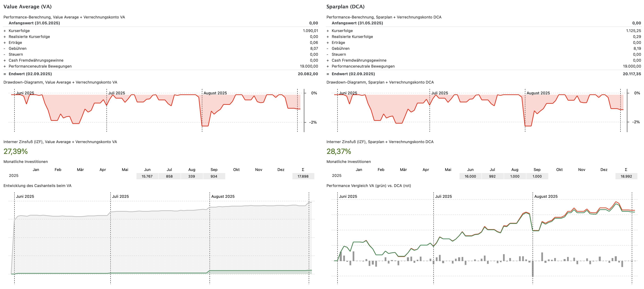This screenshot has height=289, width=644.
Task: Select the Gebühren row in DCA calculation
Action: click(340, 49)
